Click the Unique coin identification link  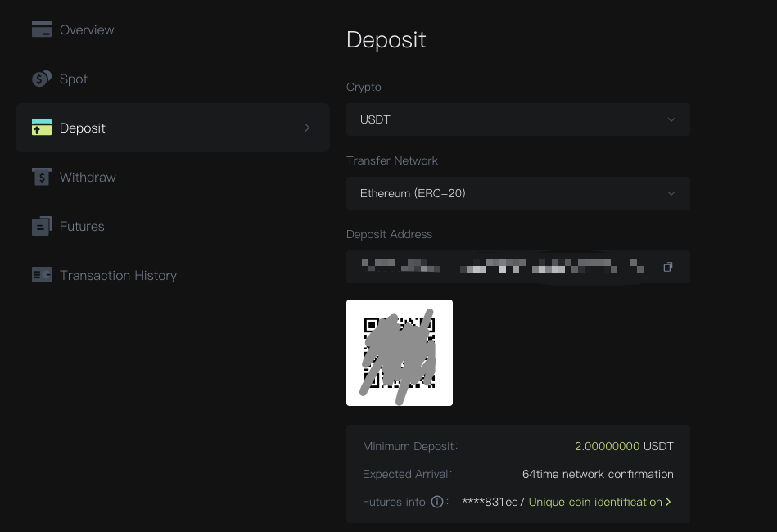595,502
